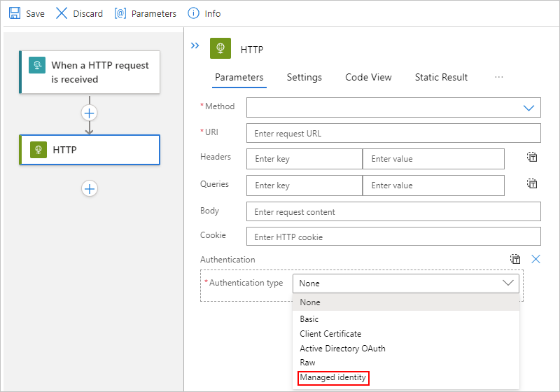Click the Save disk icon
The image size is (560, 392).
14,13
